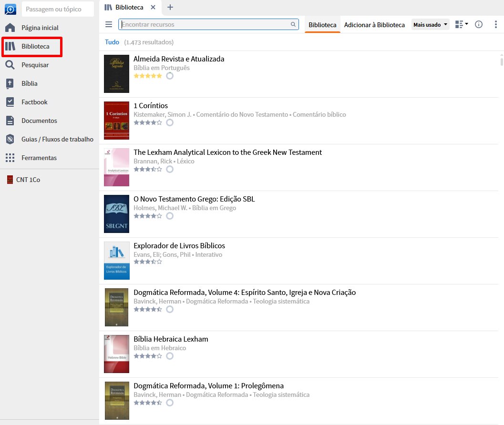The height and width of the screenshot is (425, 504).
Task: Toggle the circle marker for Lexham Analytical Lexicon
Action: (x=170, y=169)
